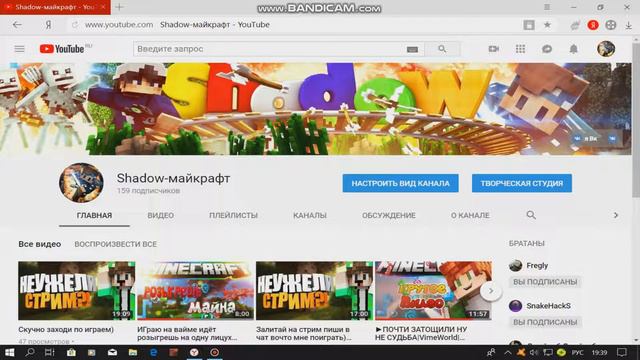Click the address bar www.youtube.com
This screenshot has width=640, height=360.
point(119,25)
